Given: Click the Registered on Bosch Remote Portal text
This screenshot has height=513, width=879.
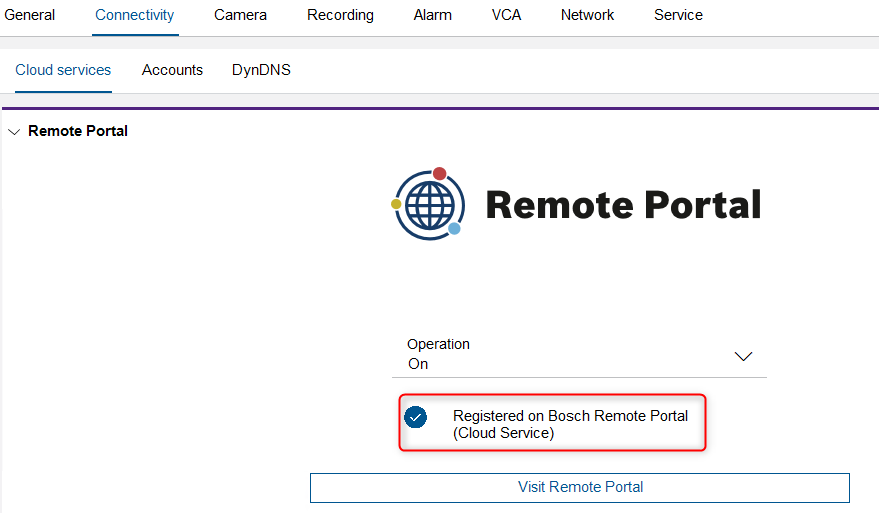Looking at the screenshot, I should [570, 424].
